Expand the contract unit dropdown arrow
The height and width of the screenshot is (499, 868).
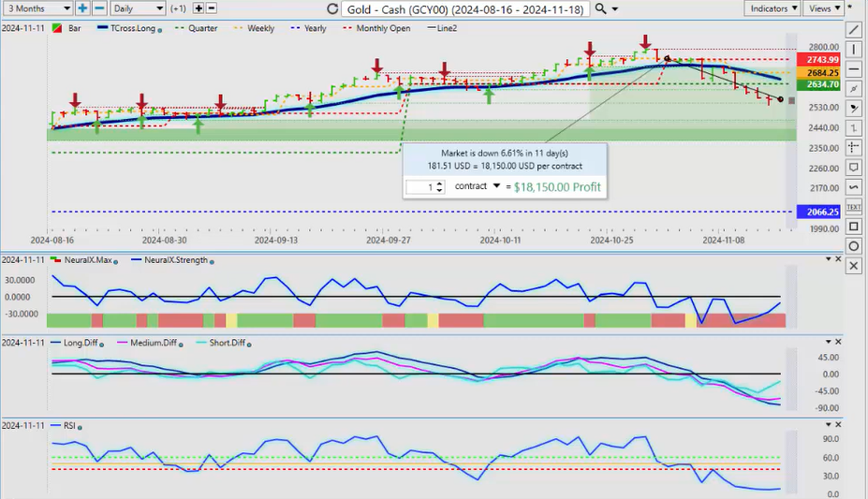point(496,186)
